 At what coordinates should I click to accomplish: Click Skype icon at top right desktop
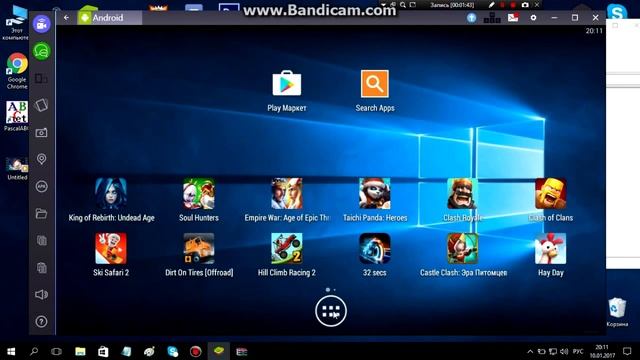617,12
